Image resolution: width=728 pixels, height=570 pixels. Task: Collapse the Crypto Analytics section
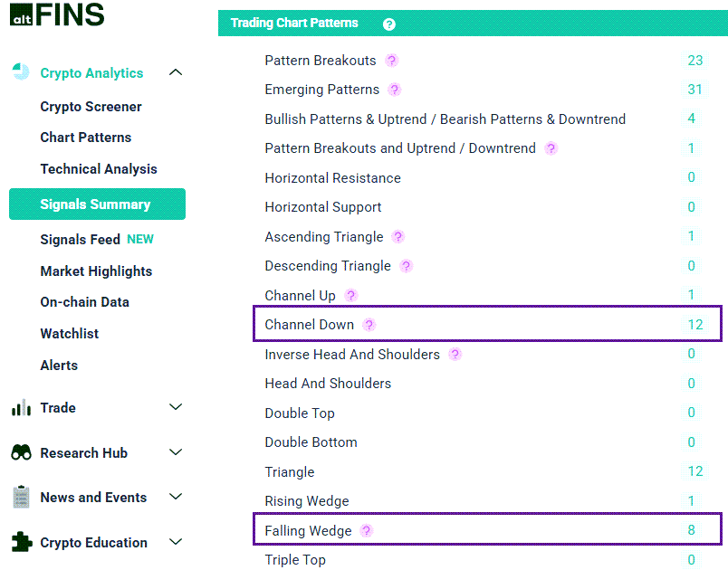click(176, 72)
